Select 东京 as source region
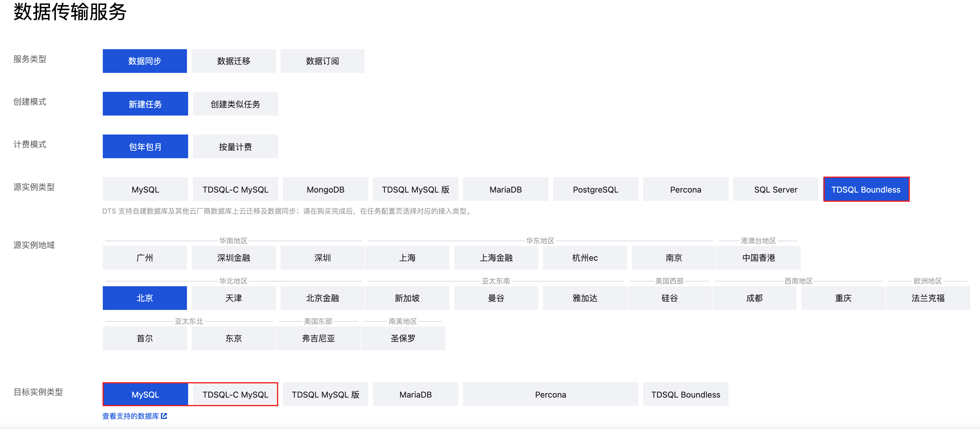Image resolution: width=980 pixels, height=429 pixels. pos(233,338)
